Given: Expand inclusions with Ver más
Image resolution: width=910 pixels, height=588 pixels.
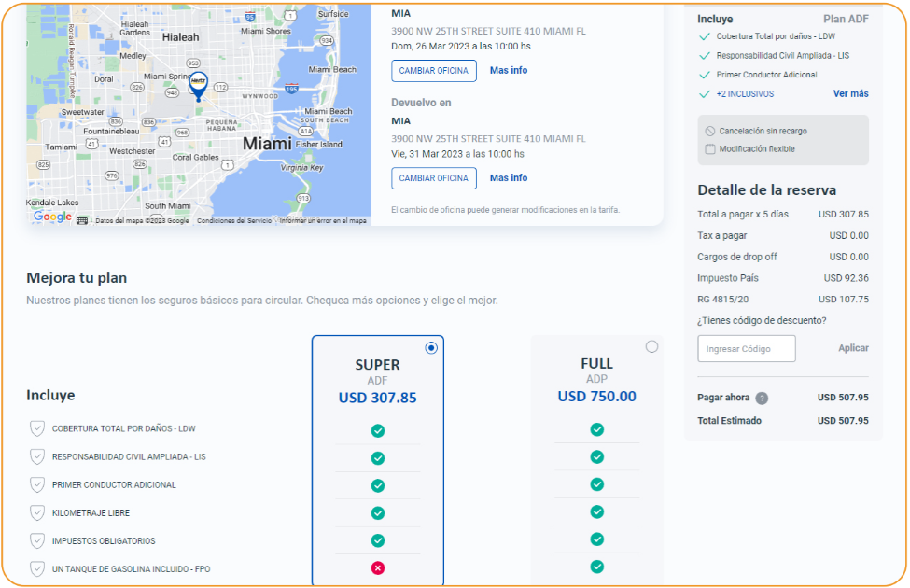Looking at the screenshot, I should tap(850, 94).
